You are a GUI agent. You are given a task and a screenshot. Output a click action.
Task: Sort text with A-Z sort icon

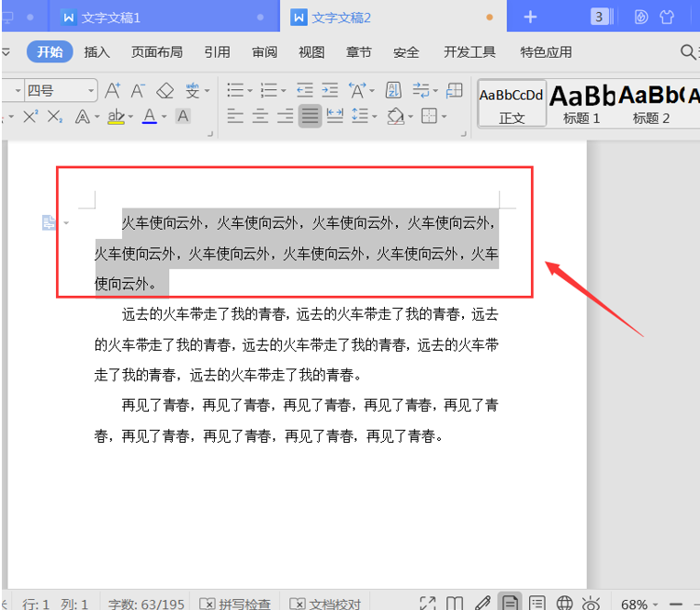pyautogui.click(x=393, y=91)
